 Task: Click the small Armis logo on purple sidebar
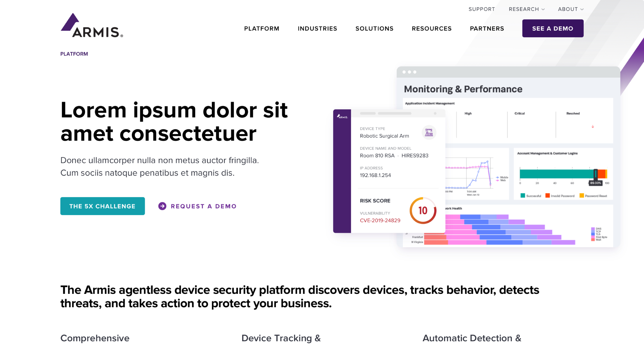tap(342, 116)
